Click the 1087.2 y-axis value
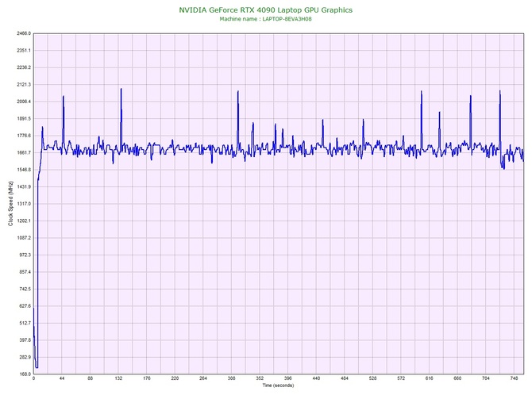The width and height of the screenshot is (532, 399). pyautogui.click(x=23, y=238)
